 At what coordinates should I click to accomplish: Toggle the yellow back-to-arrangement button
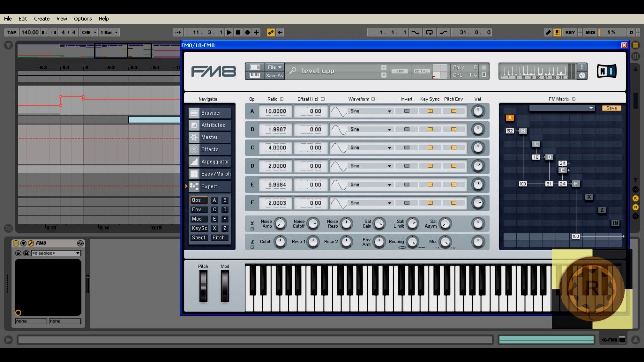click(x=271, y=32)
